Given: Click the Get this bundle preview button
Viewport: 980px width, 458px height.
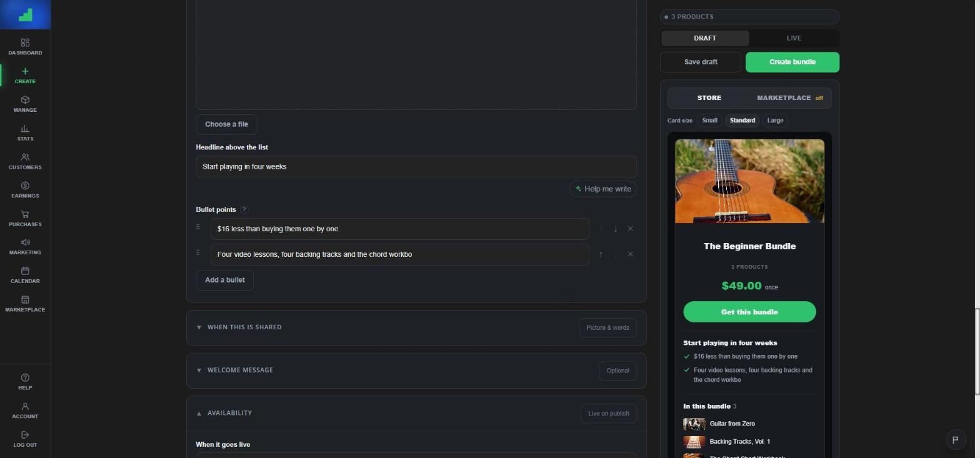Looking at the screenshot, I should [749, 312].
